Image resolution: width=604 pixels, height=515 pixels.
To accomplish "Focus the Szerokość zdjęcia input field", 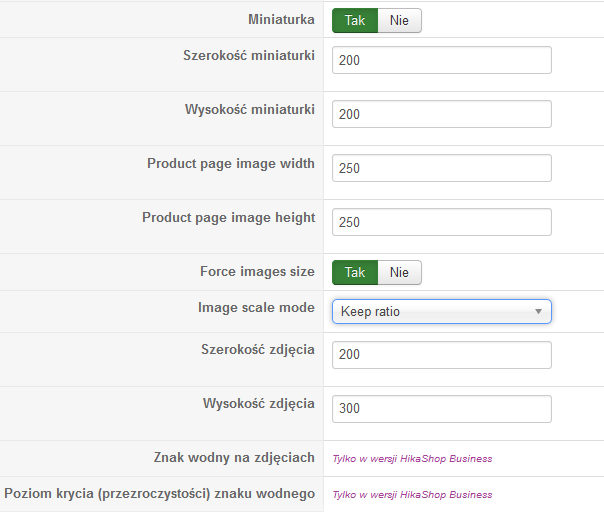I will coord(441,354).
